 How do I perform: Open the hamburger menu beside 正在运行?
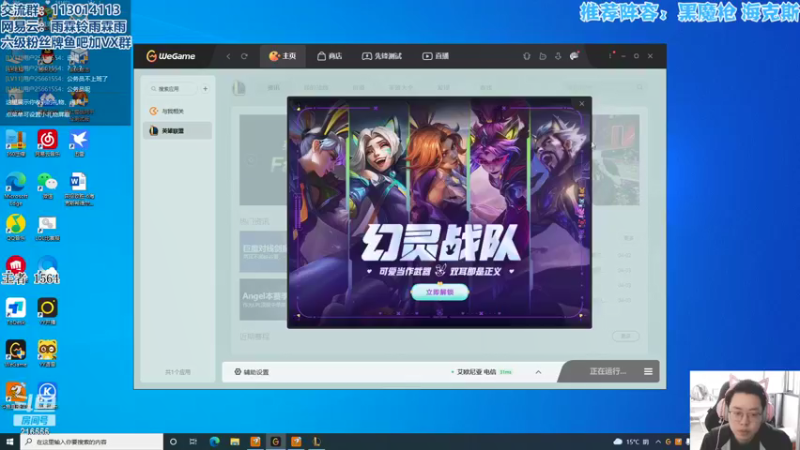(648, 371)
